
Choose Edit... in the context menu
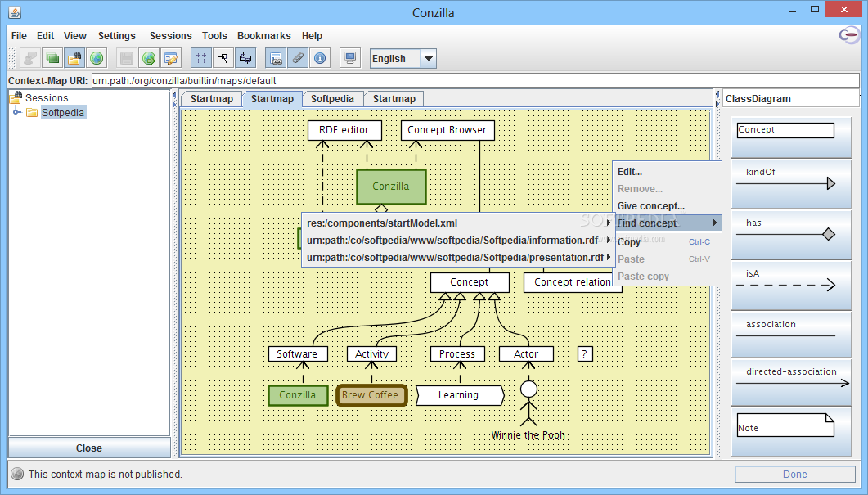pyautogui.click(x=667, y=172)
